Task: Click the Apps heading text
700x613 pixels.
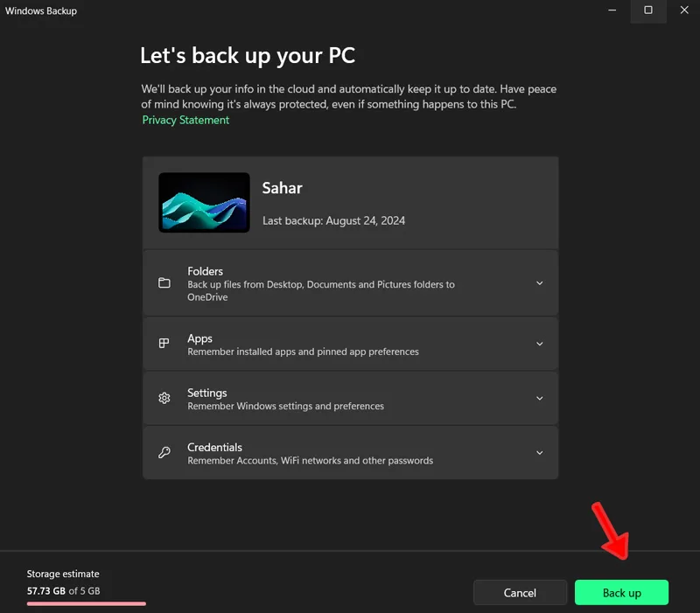Action: pos(199,338)
